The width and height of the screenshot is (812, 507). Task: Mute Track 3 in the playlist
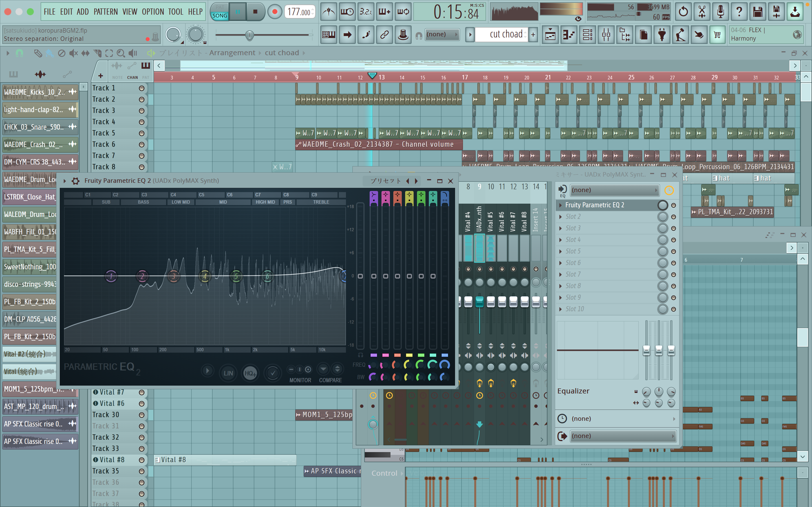(142, 111)
